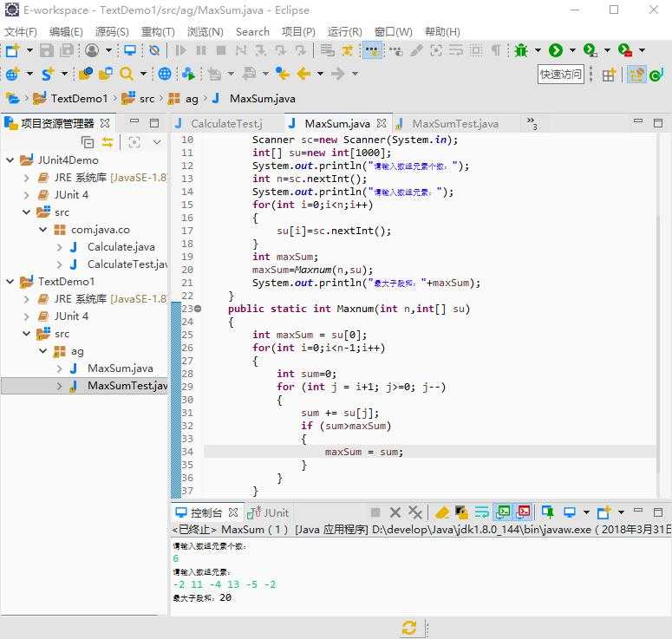Click the Clear Console eraser icon
This screenshot has width=672, height=639.
coord(442,512)
